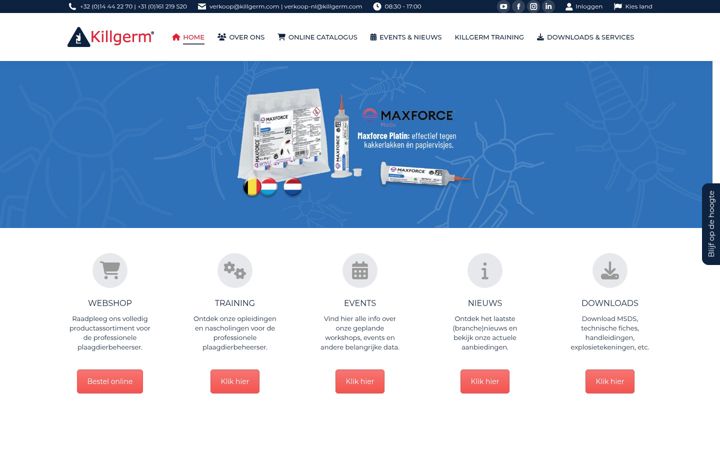The height and width of the screenshot is (450, 720).
Task: Click the shopping cart Webshop circle icon
Action: click(110, 270)
